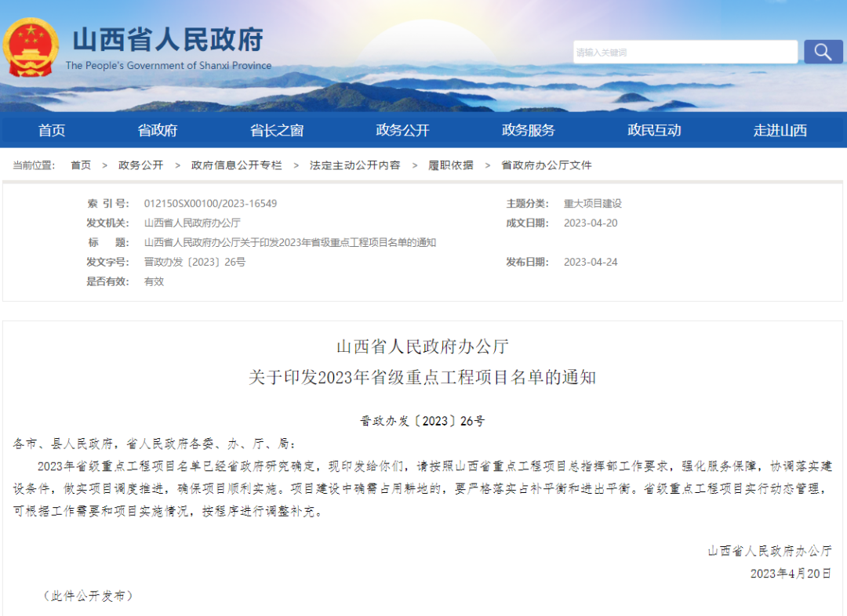This screenshot has width=847, height=616.
Task: Open the 省政府 navigation menu
Action: click(158, 130)
